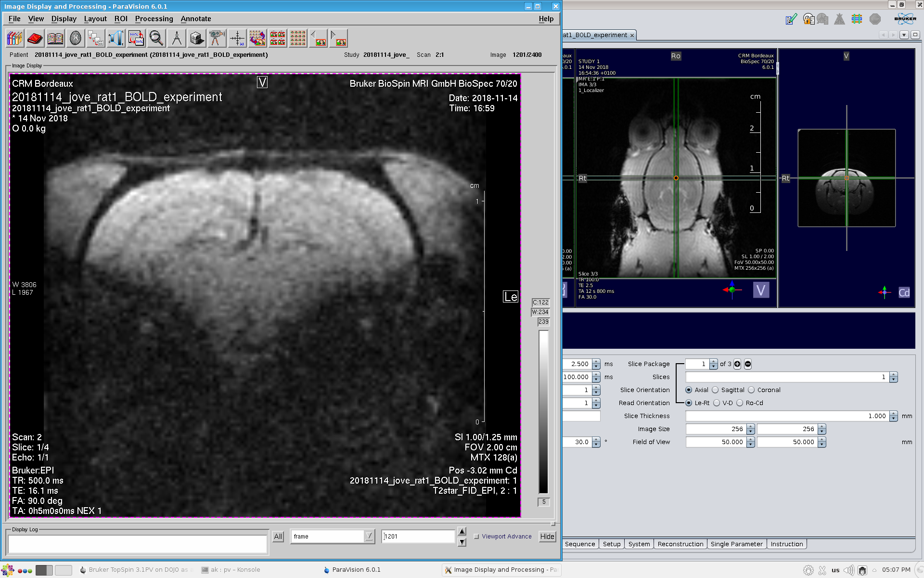Viewport: 924px width, 578px height.
Task: Click the Hide button
Action: [547, 537]
